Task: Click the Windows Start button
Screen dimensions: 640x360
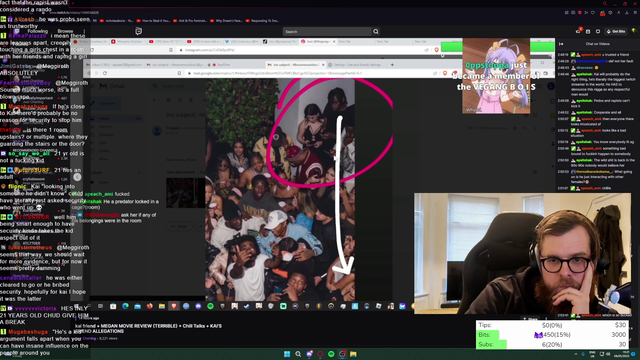Action: 287,354
